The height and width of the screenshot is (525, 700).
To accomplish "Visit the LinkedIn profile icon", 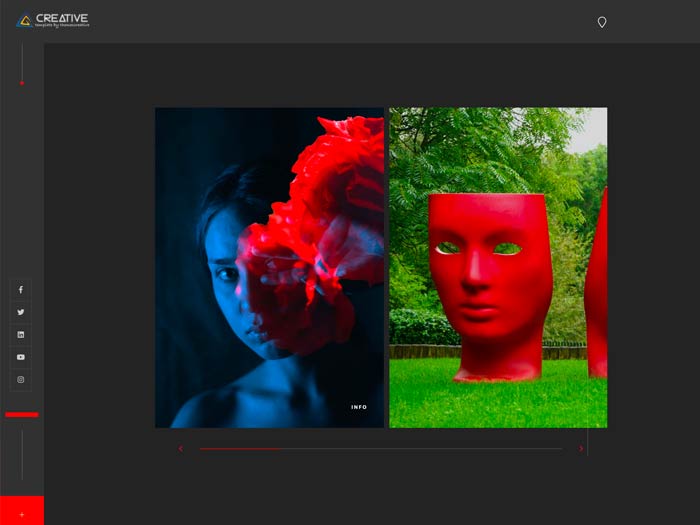I will tap(21, 335).
